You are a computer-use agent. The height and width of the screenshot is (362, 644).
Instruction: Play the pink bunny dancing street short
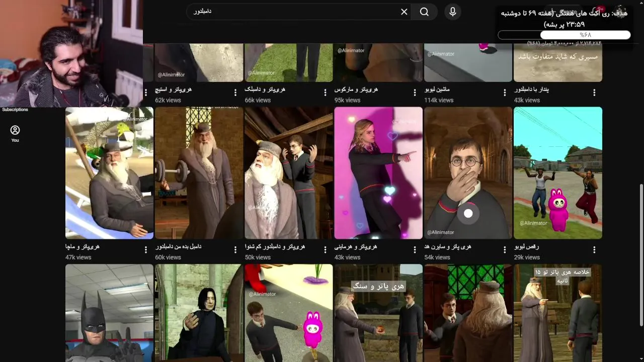(558, 172)
